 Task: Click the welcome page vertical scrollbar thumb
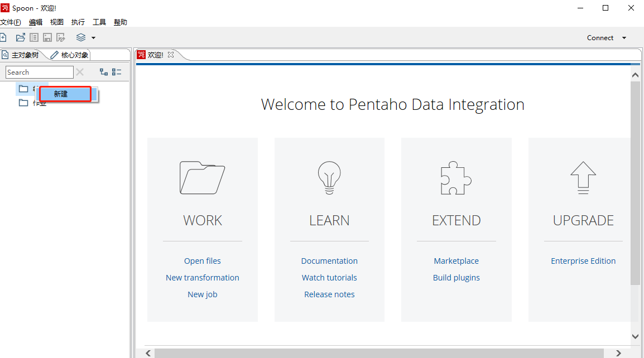(636, 183)
